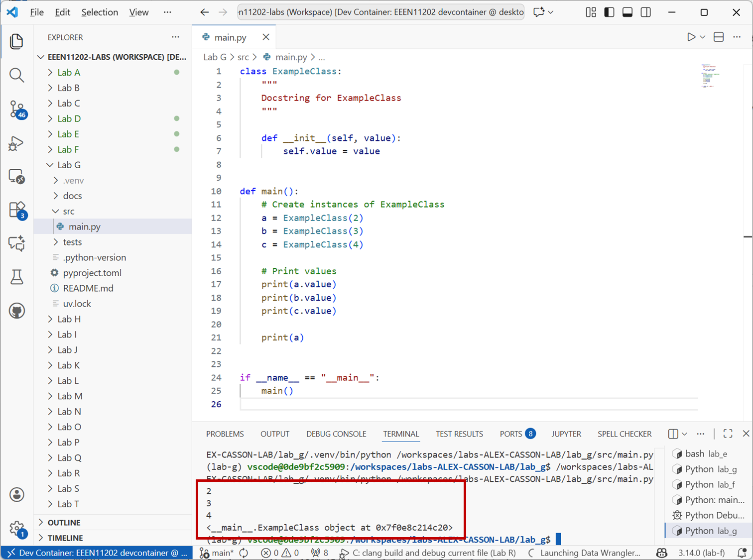Screen dimensions: 753x560
Task: Open the Extensions view
Action: pyautogui.click(x=16, y=210)
